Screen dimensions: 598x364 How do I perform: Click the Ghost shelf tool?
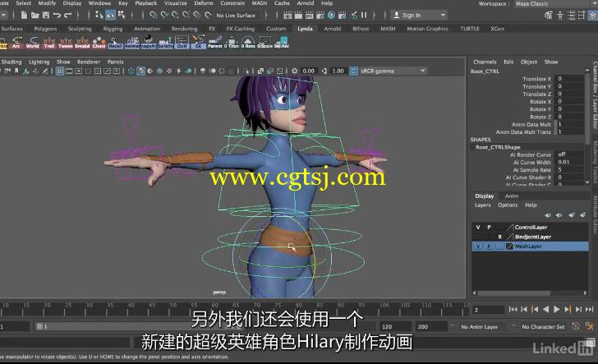click(99, 42)
